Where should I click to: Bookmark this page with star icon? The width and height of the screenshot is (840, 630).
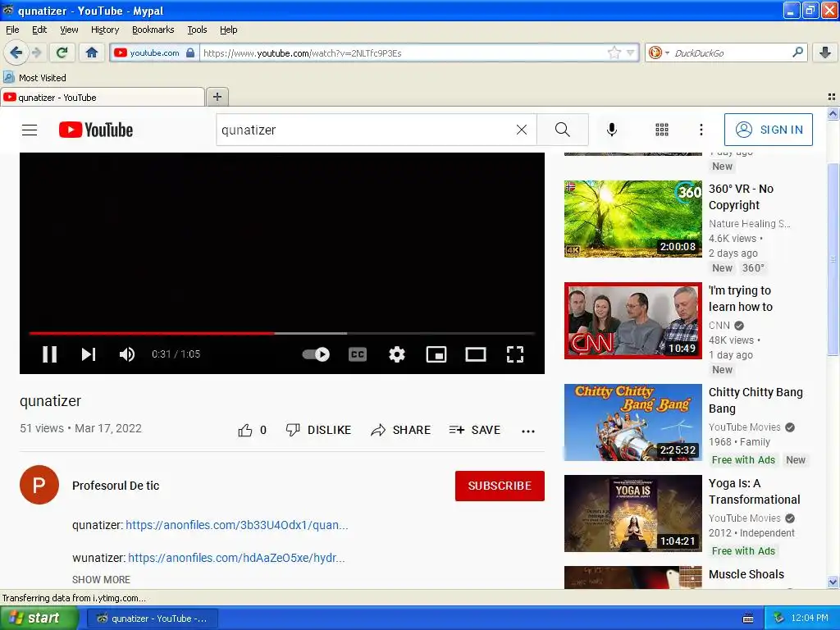click(614, 52)
